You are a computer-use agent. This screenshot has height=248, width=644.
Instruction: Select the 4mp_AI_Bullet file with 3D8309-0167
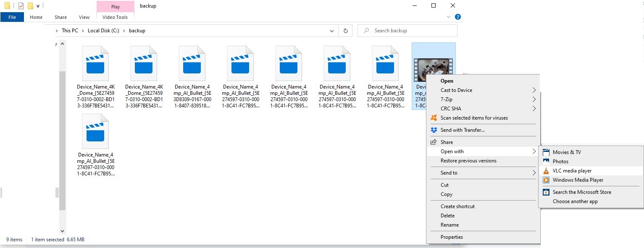[x=192, y=77]
